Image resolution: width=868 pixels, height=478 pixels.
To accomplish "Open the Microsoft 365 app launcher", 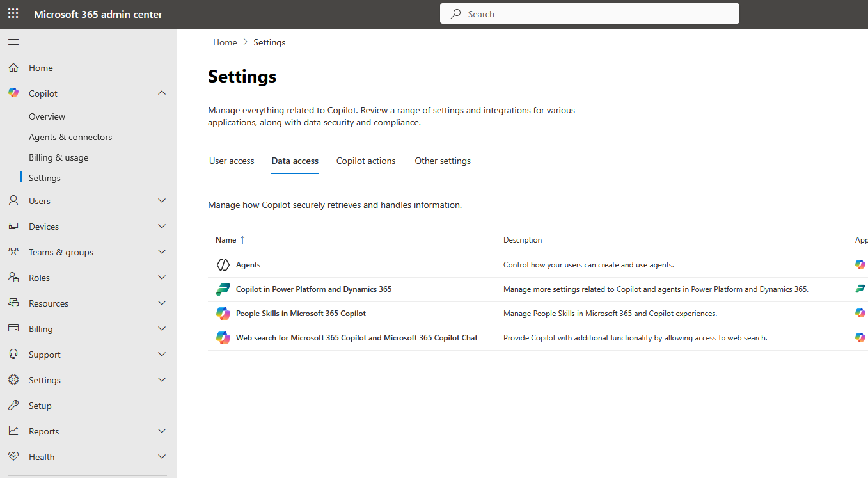I will [x=13, y=13].
